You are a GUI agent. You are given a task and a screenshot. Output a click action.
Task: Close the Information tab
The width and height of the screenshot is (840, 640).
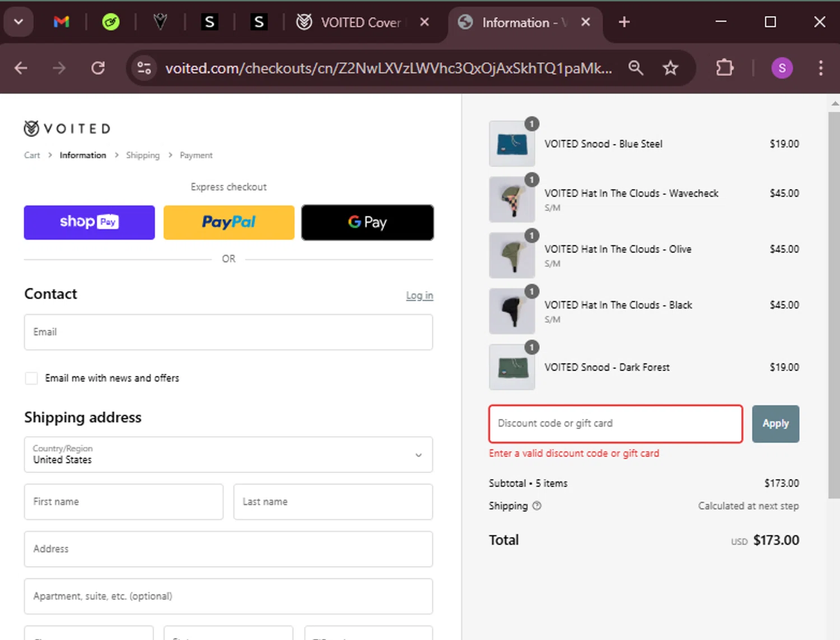click(585, 22)
